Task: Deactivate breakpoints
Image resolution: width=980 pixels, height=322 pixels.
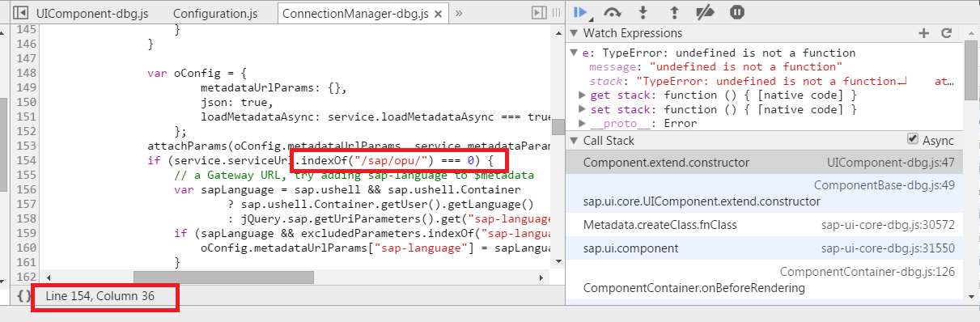Action: click(706, 12)
